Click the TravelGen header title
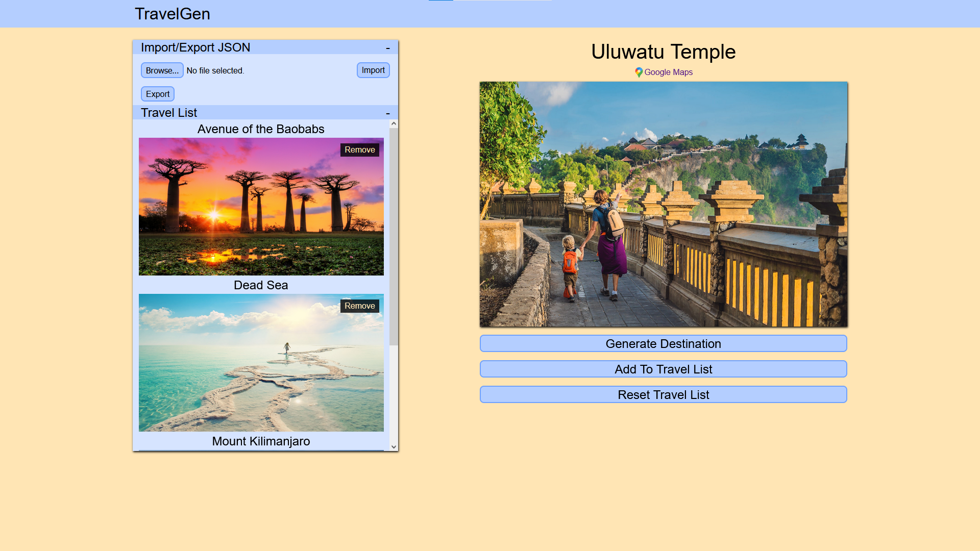Screen dimensions: 980x551 coord(173,14)
